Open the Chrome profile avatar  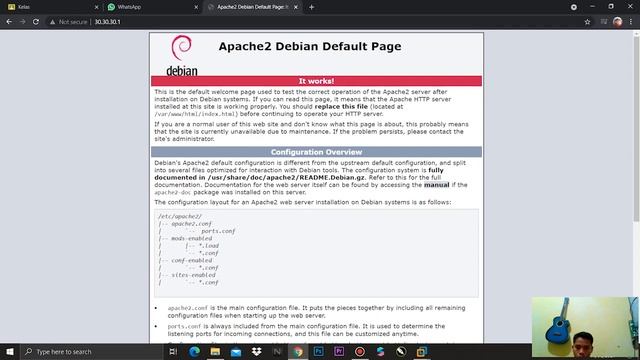[x=618, y=22]
